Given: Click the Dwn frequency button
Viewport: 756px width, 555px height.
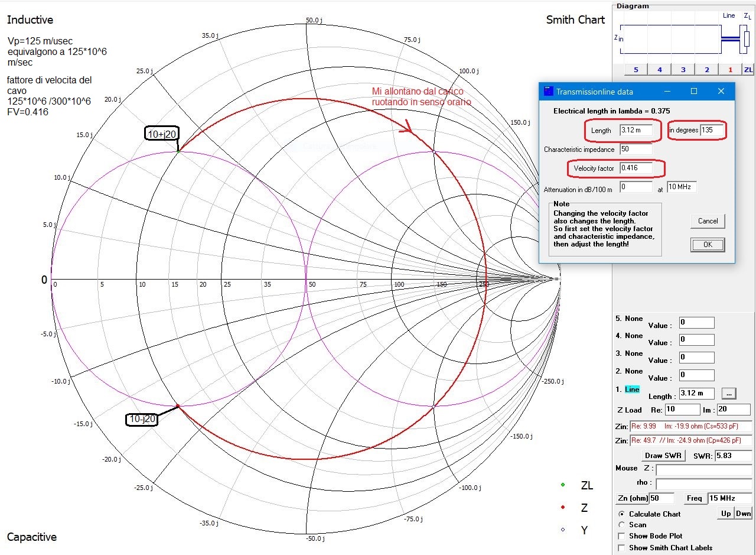Looking at the screenshot, I should 744,514.
